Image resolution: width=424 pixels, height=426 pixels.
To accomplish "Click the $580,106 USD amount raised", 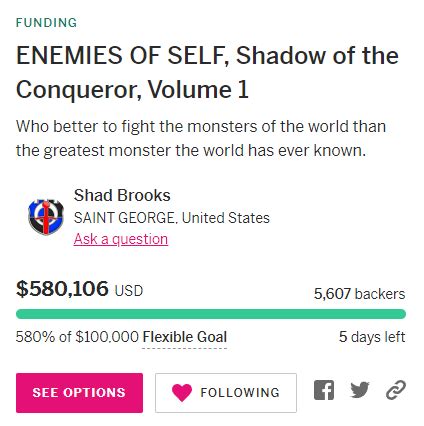I will 79,289.
